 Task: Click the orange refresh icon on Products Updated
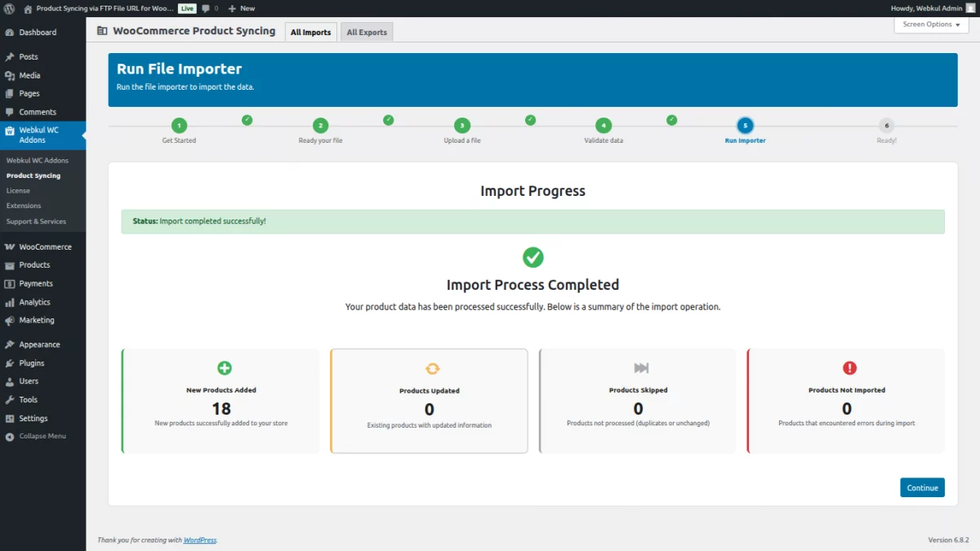pyautogui.click(x=430, y=367)
